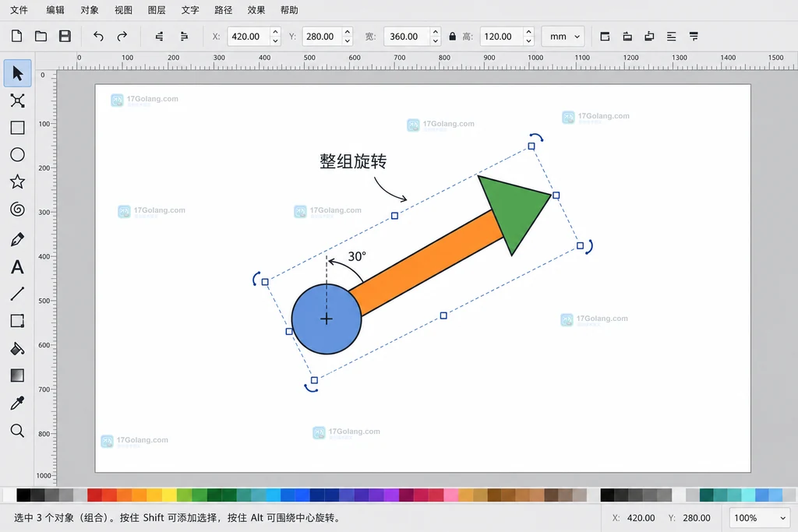
Task: Open the 效果 menu
Action: click(256, 9)
